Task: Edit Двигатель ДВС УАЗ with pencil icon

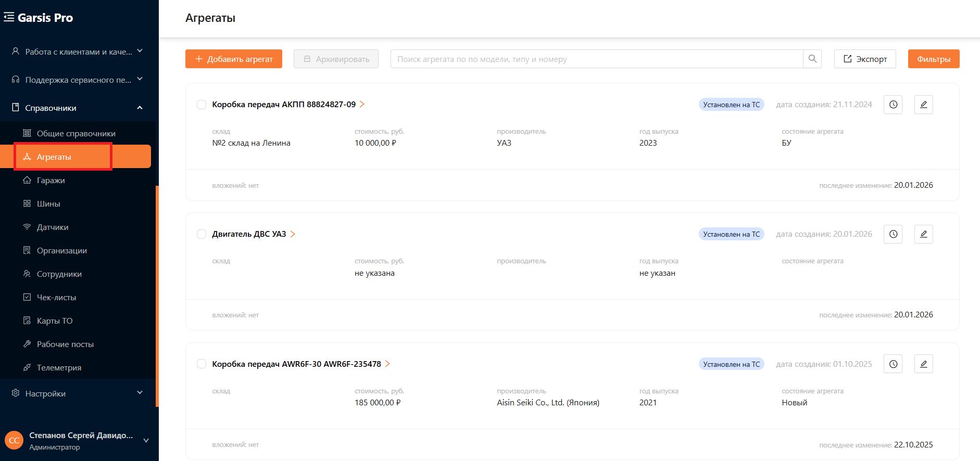Action: (924, 234)
